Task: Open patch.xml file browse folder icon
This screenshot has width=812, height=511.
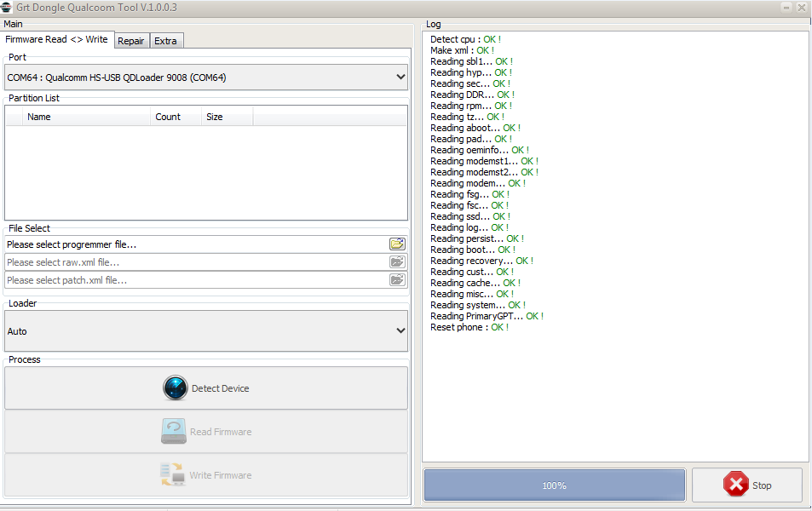Action: click(x=397, y=280)
